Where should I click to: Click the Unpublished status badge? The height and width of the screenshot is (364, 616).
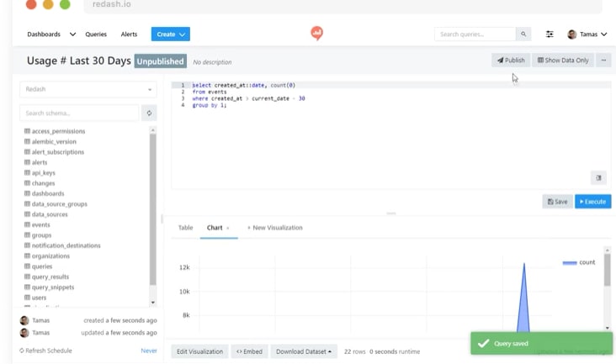pyautogui.click(x=160, y=61)
